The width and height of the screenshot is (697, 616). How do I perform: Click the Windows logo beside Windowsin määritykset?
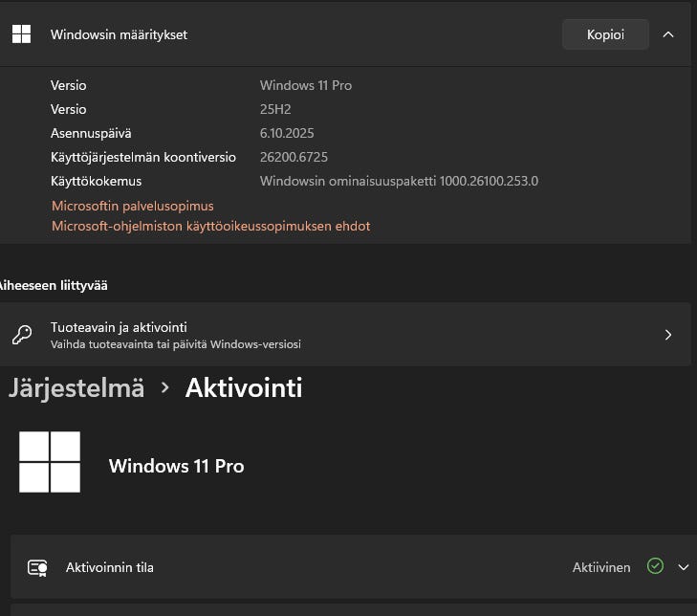click(x=21, y=34)
